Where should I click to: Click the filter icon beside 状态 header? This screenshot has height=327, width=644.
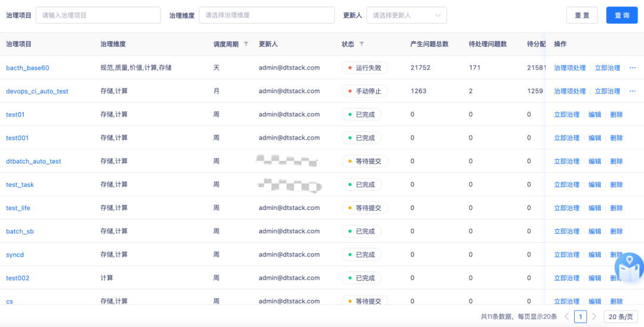click(x=361, y=44)
